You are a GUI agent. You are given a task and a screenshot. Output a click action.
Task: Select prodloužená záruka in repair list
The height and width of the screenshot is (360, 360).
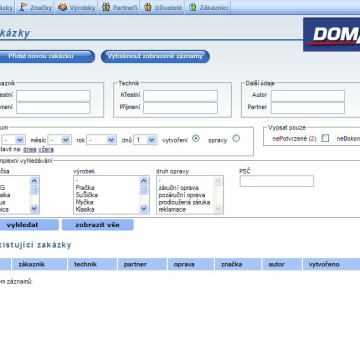184,202
